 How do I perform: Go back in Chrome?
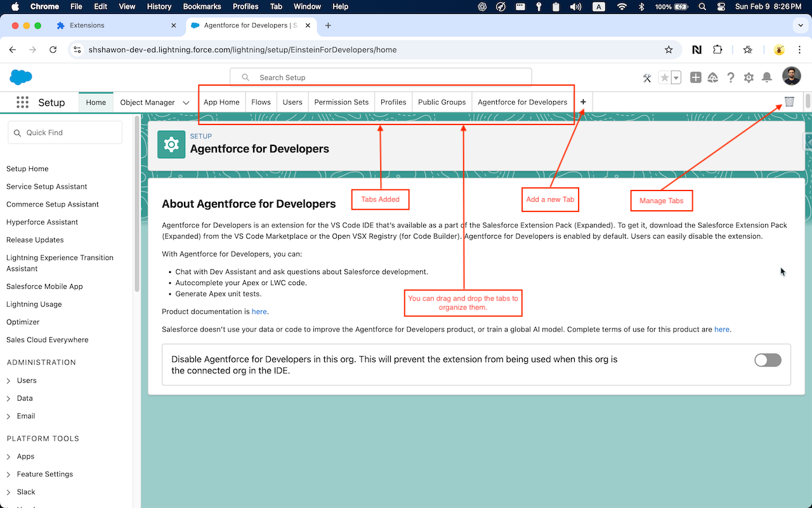click(13, 50)
